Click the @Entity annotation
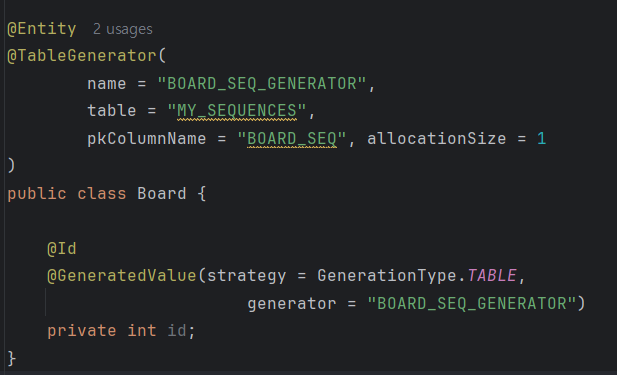This screenshot has width=617, height=375. point(42,29)
